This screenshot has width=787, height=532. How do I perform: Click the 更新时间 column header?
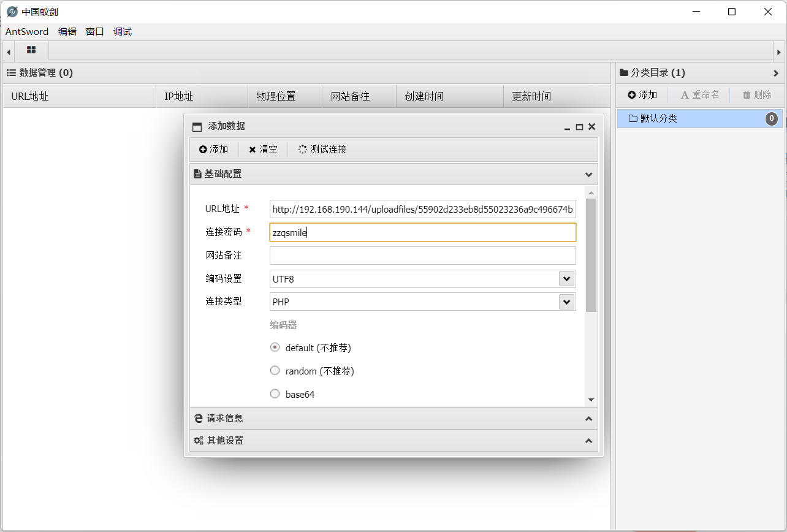(x=557, y=96)
